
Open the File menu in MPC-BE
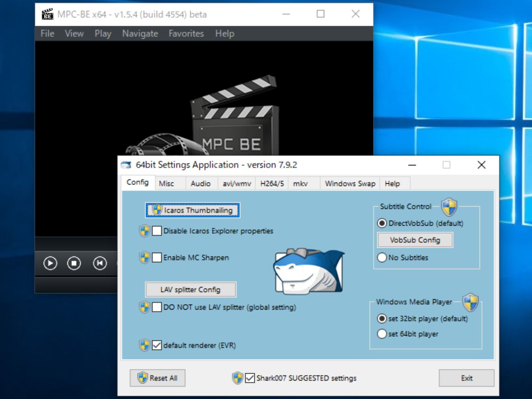click(47, 34)
